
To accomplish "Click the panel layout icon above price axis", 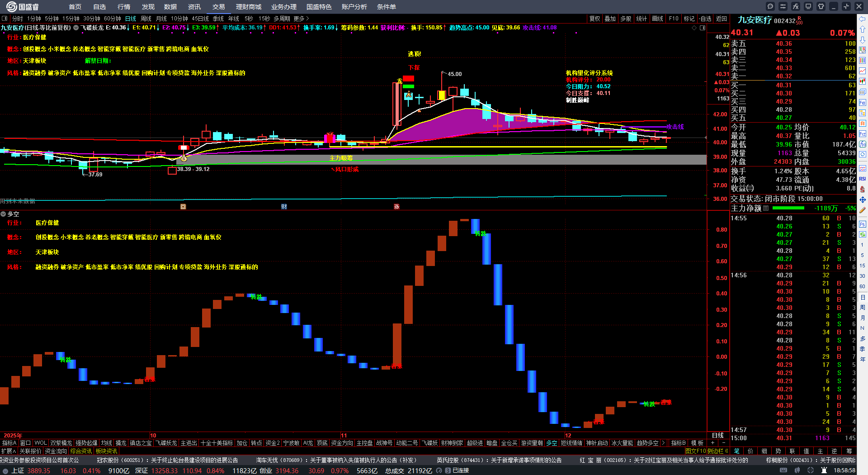I will pos(703,28).
